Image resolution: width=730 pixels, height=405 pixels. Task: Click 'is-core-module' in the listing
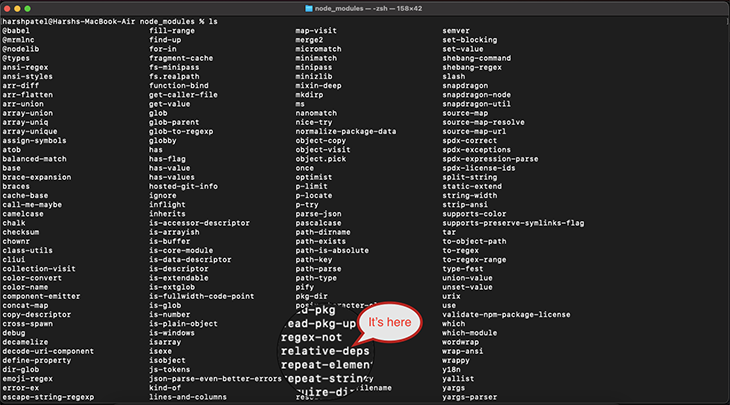(181, 250)
